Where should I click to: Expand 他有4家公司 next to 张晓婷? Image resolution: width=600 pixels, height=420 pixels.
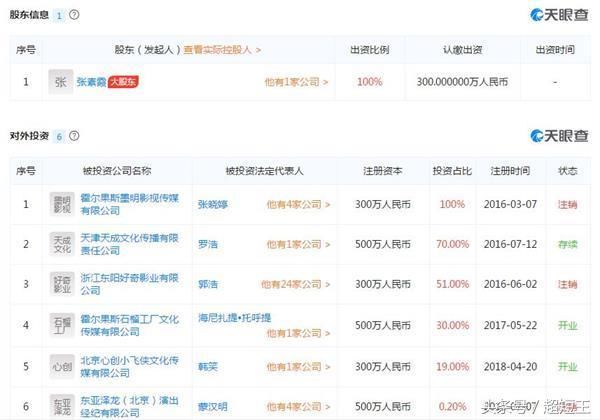[x=298, y=204]
